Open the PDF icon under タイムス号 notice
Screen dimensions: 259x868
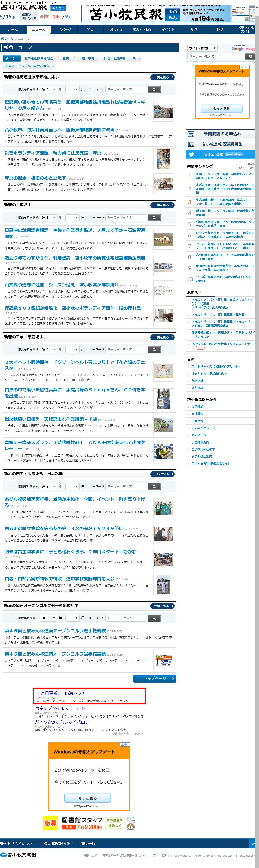coord(200,348)
